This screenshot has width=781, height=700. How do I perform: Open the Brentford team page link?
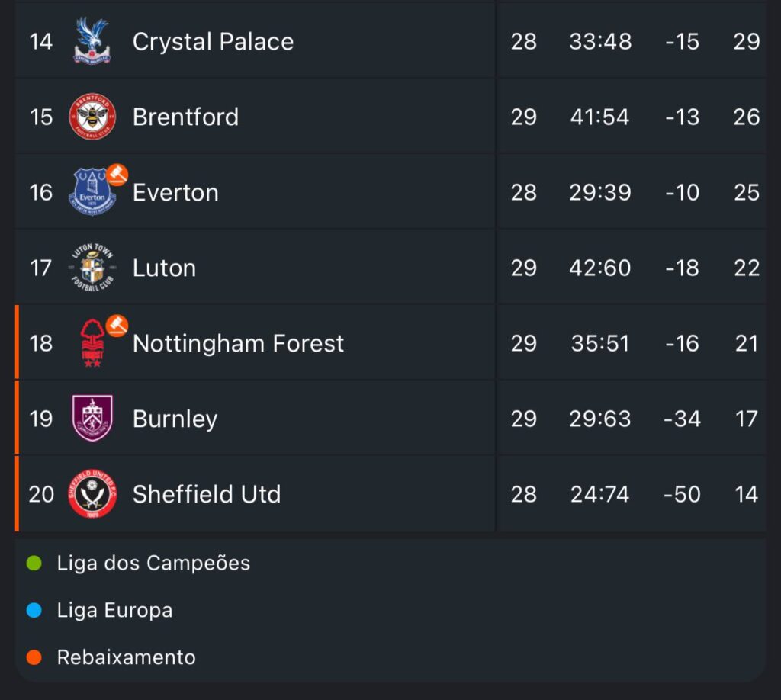pyautogui.click(x=185, y=117)
